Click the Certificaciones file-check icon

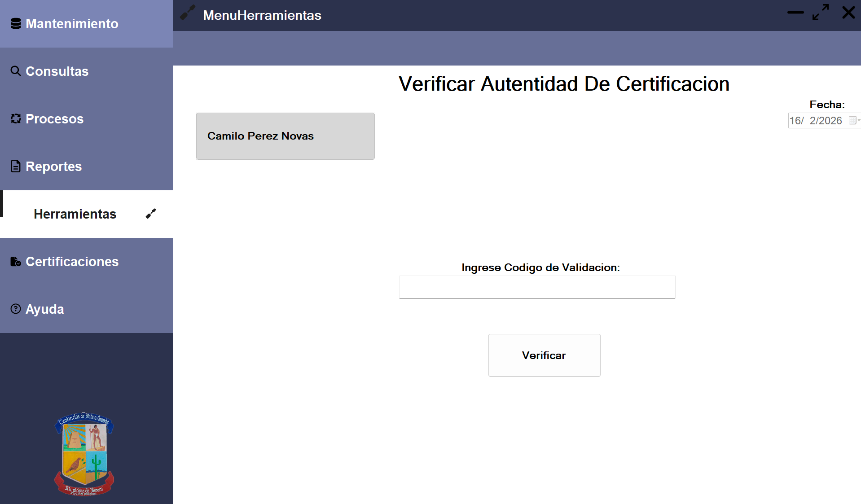[x=16, y=261]
